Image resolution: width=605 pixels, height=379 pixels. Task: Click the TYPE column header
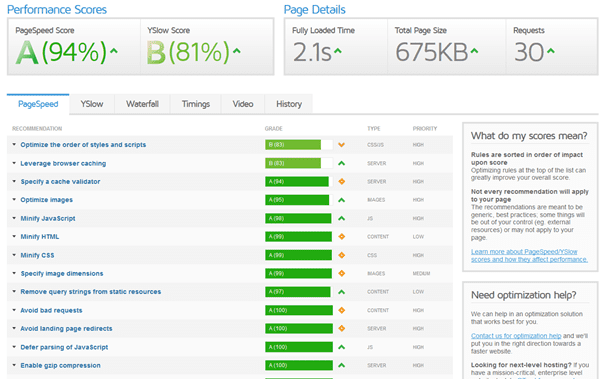[x=373, y=129]
